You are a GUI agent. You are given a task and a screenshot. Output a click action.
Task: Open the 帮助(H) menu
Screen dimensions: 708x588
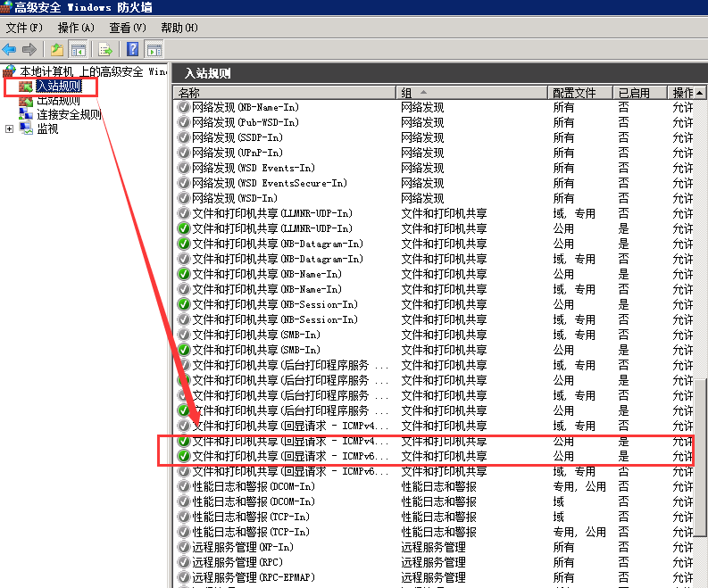(179, 28)
